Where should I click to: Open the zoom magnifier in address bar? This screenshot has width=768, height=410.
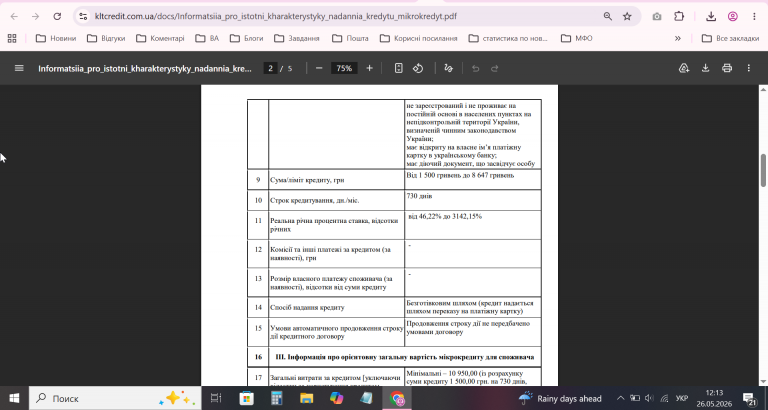(x=608, y=16)
